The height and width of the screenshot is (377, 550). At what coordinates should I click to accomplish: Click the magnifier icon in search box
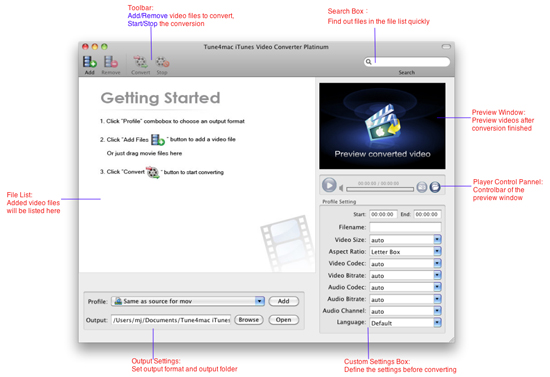[x=369, y=62]
